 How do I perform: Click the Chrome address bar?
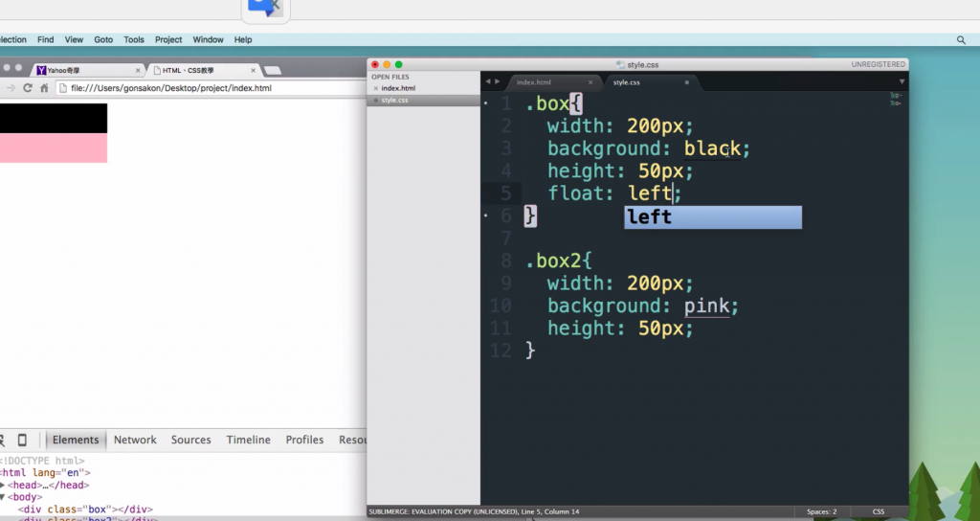[212, 88]
